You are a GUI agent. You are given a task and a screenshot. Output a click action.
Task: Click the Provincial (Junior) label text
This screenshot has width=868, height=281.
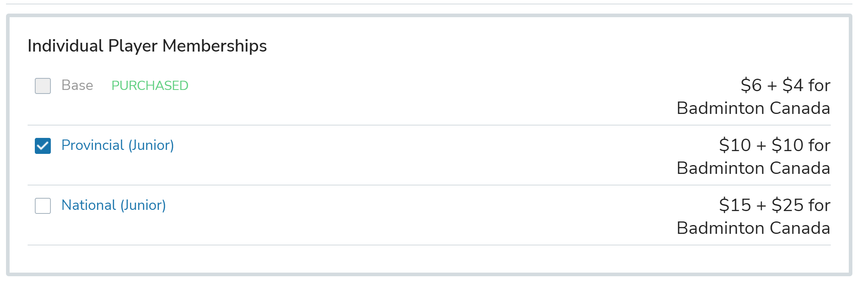[x=117, y=145]
